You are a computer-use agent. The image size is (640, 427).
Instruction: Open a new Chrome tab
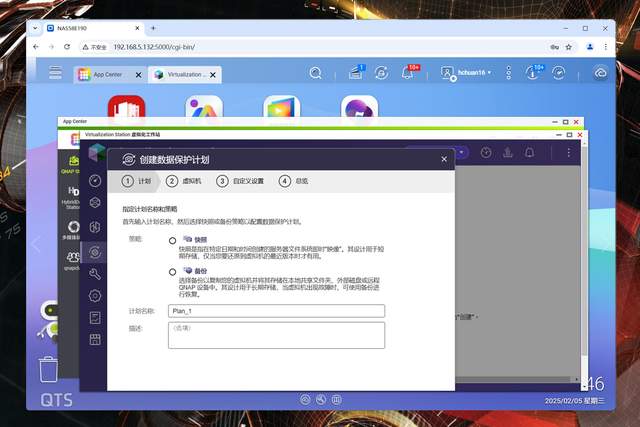point(153,28)
